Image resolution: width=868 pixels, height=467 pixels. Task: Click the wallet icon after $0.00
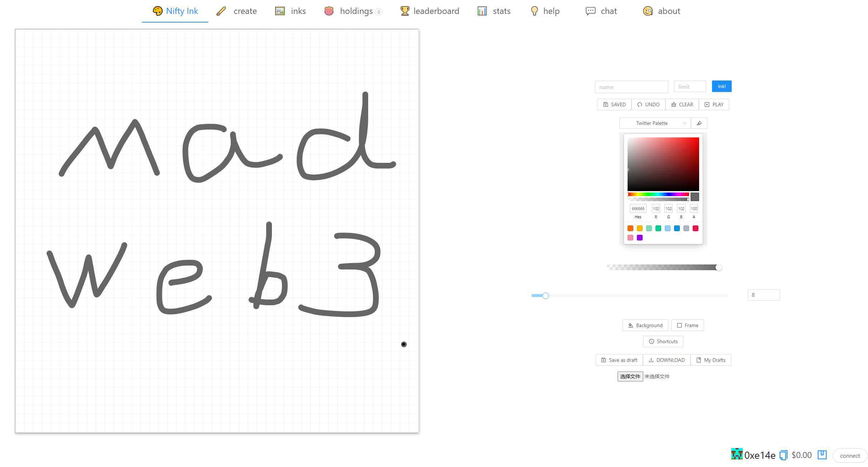[822, 455]
